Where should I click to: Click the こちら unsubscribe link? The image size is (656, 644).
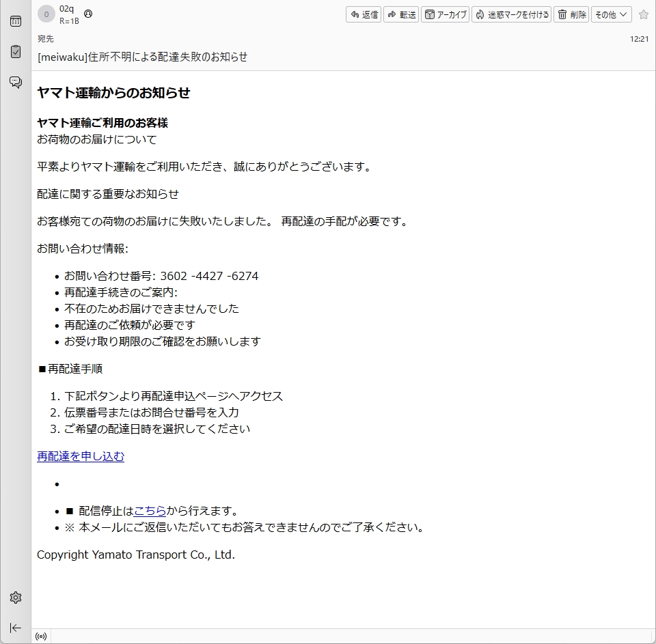tap(150, 511)
